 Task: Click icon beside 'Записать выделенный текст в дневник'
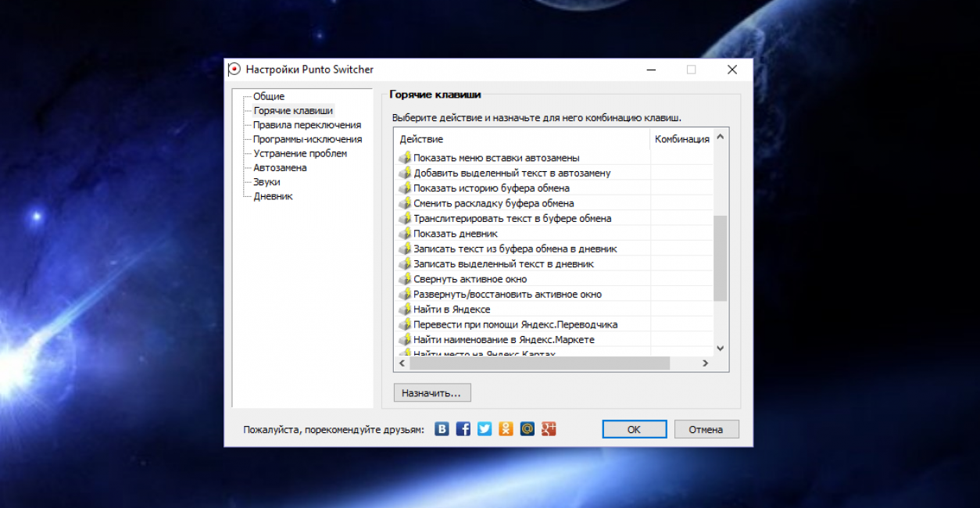405,264
